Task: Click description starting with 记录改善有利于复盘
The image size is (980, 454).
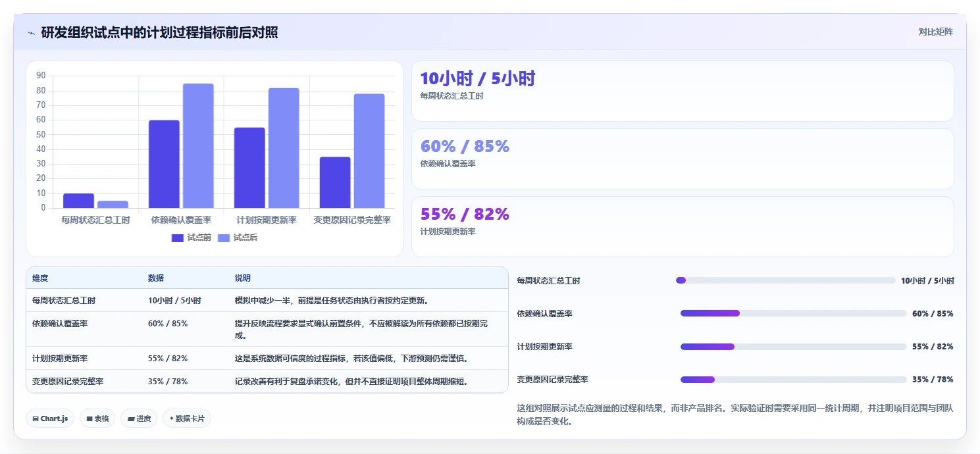Action: point(351,381)
